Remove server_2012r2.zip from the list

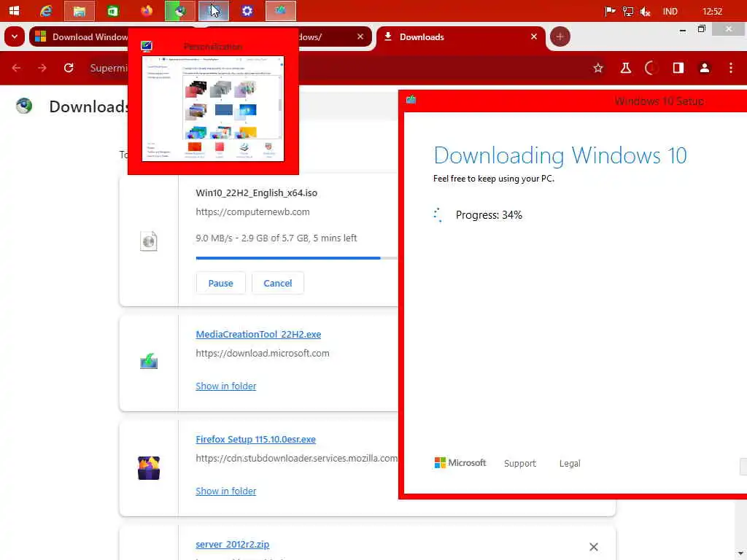pos(593,547)
